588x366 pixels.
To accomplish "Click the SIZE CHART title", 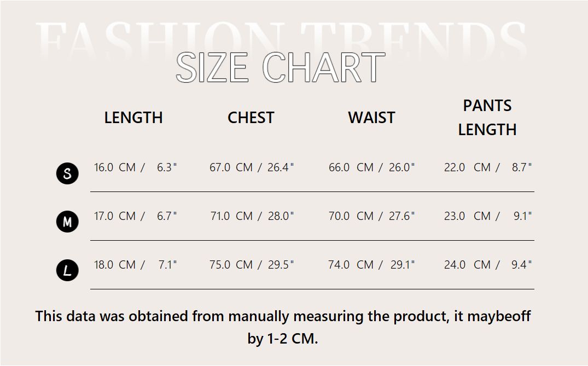I will click(x=281, y=68).
